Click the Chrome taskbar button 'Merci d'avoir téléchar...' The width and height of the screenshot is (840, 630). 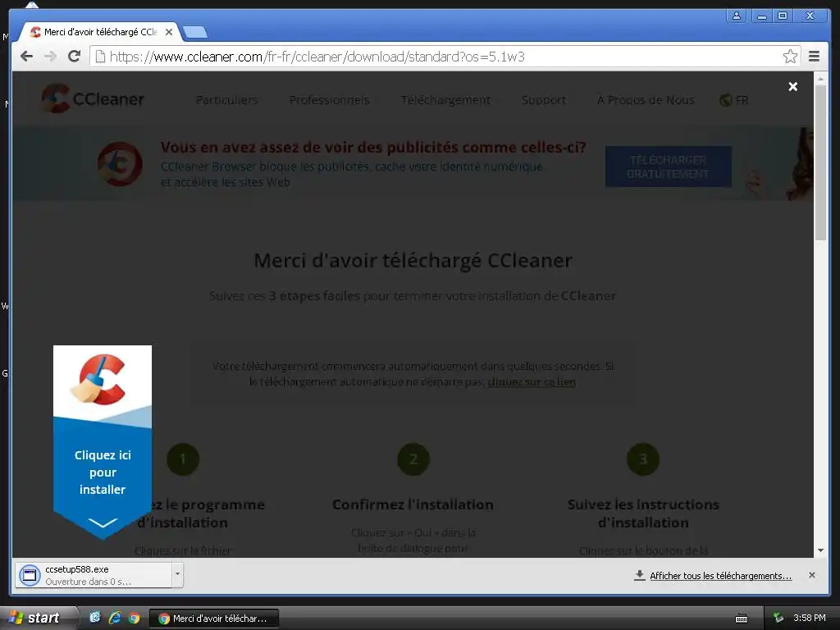(x=214, y=619)
